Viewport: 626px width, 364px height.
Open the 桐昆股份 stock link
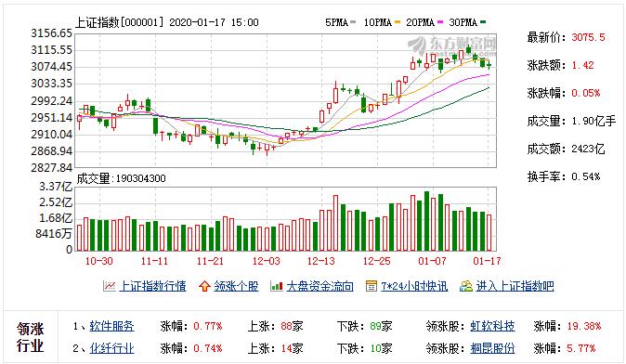coord(492,348)
